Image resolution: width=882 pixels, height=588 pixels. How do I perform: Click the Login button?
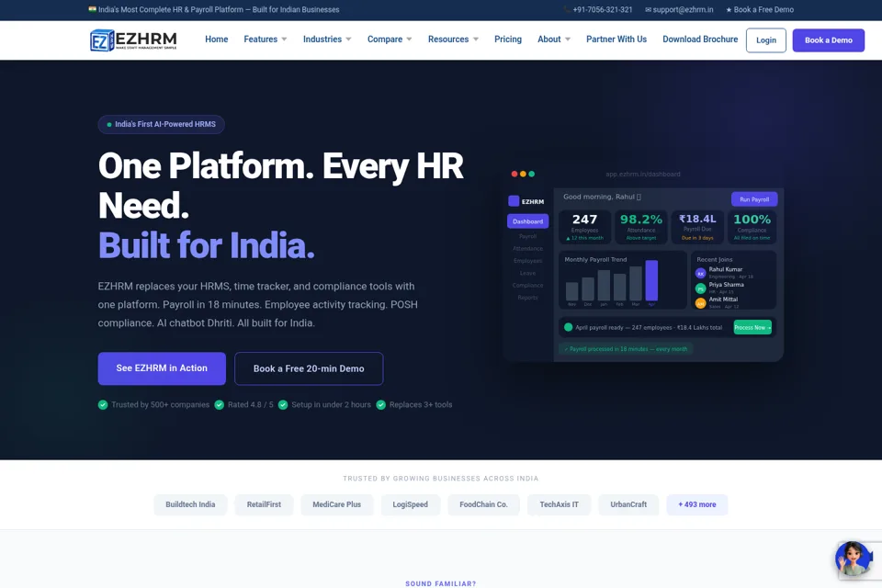coord(766,40)
